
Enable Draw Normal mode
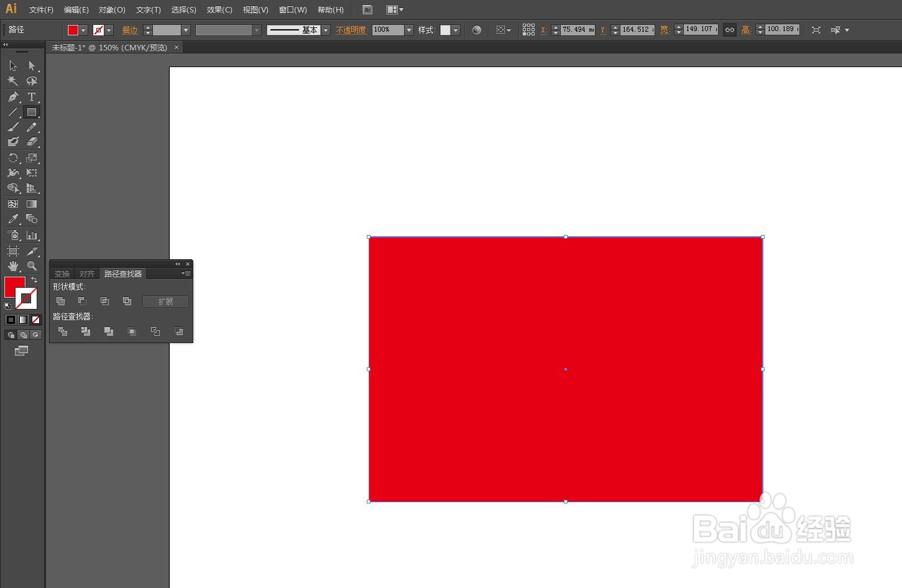click(x=11, y=335)
